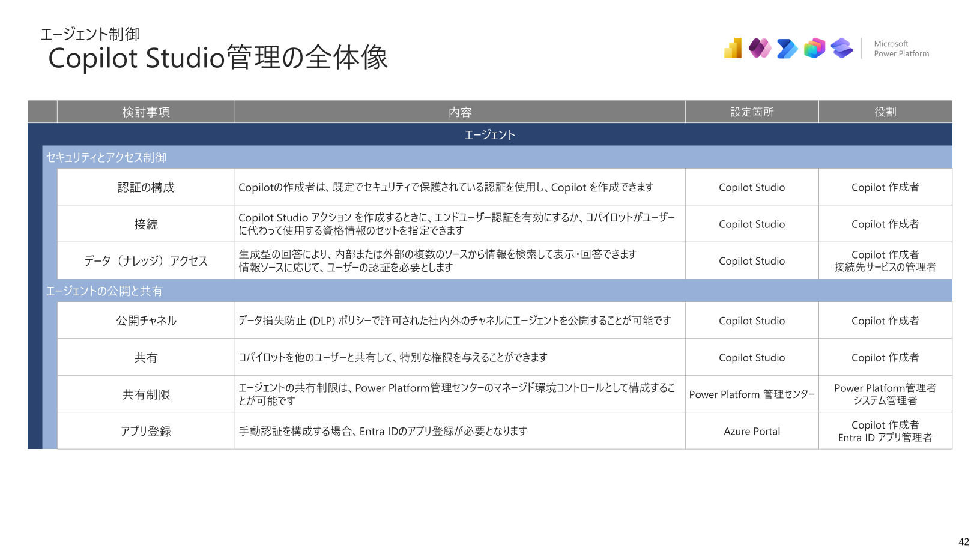Select the 'Power Platform 管理センター' cell
The height and width of the screenshot is (551, 980).
pyautogui.click(x=752, y=394)
